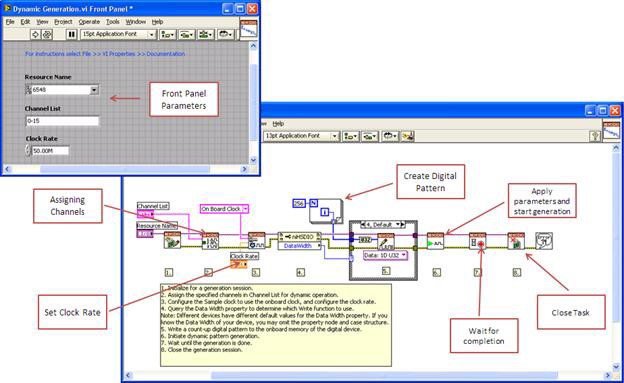Click the Clock Rate increment stepper arrows
Viewport: 624px width, 383px height.
(x=28, y=150)
